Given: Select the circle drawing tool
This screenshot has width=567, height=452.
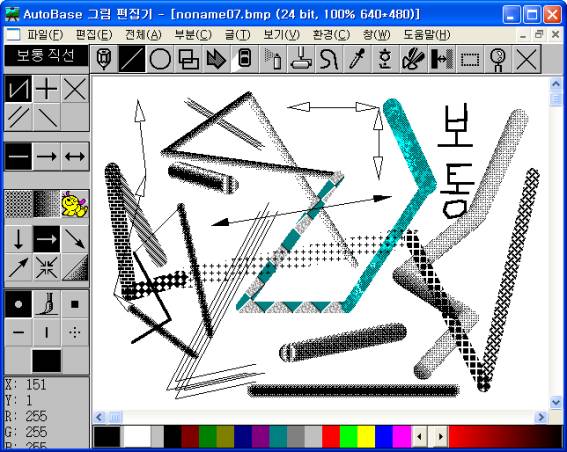Looking at the screenshot, I should point(160,59).
